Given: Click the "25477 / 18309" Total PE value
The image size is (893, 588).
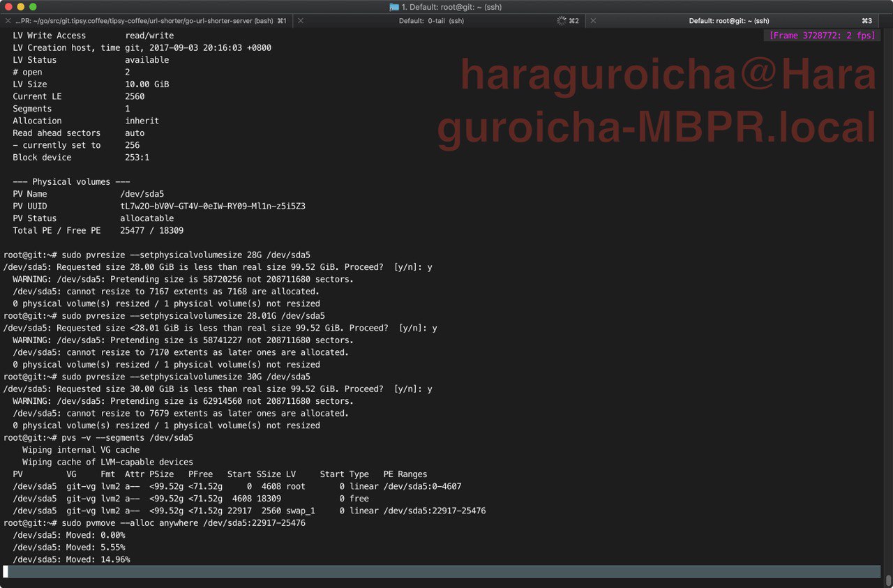Looking at the screenshot, I should (x=152, y=230).
